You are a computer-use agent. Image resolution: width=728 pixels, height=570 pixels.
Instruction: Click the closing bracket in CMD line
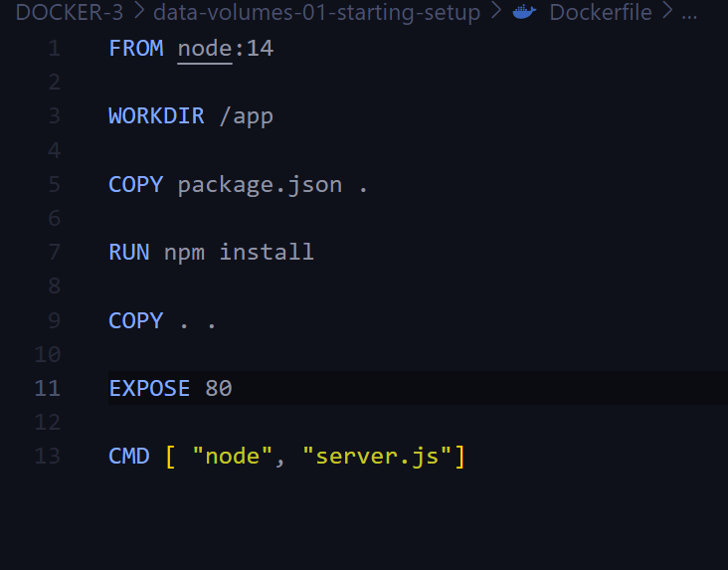(459, 457)
